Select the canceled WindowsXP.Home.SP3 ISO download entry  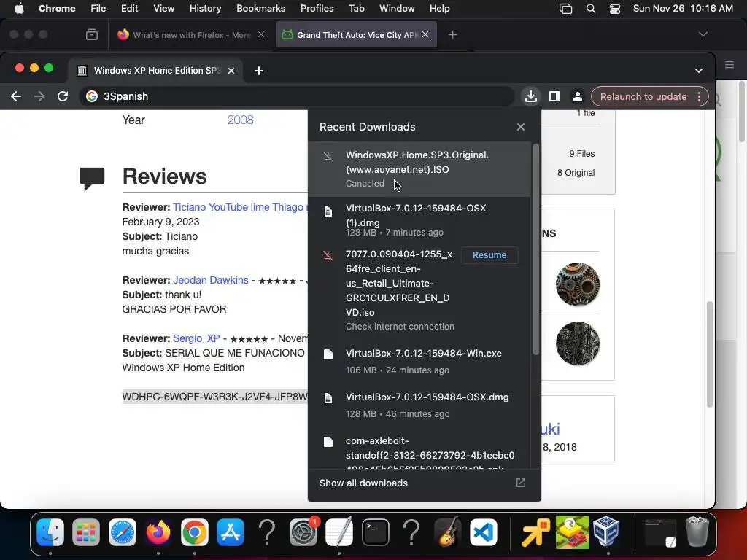coord(419,169)
